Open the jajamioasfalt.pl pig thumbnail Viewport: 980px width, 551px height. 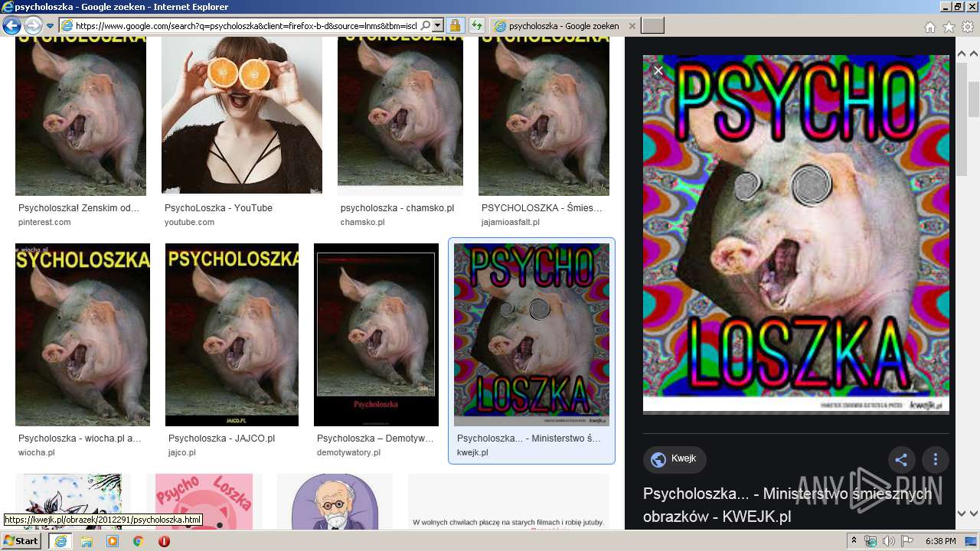point(544,116)
